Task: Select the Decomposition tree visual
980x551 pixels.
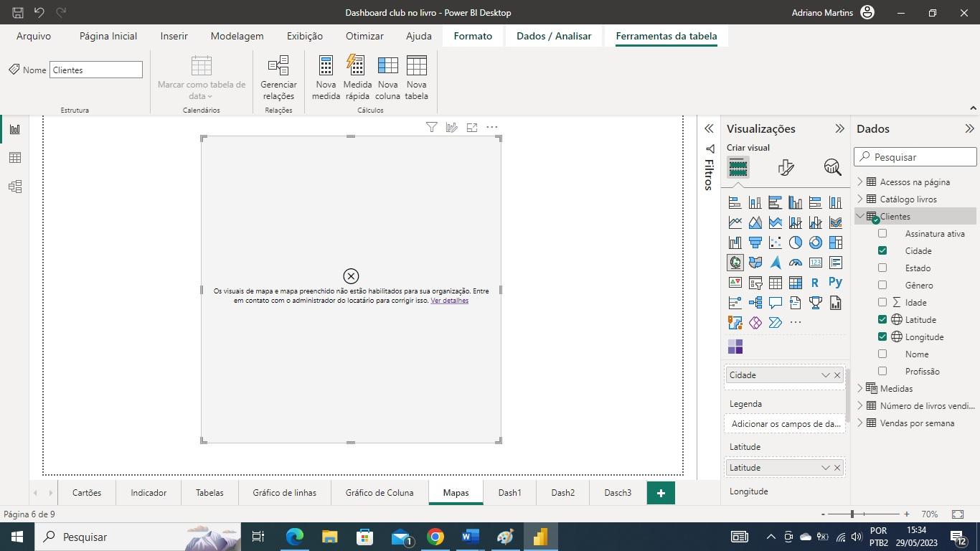Action: [755, 303]
